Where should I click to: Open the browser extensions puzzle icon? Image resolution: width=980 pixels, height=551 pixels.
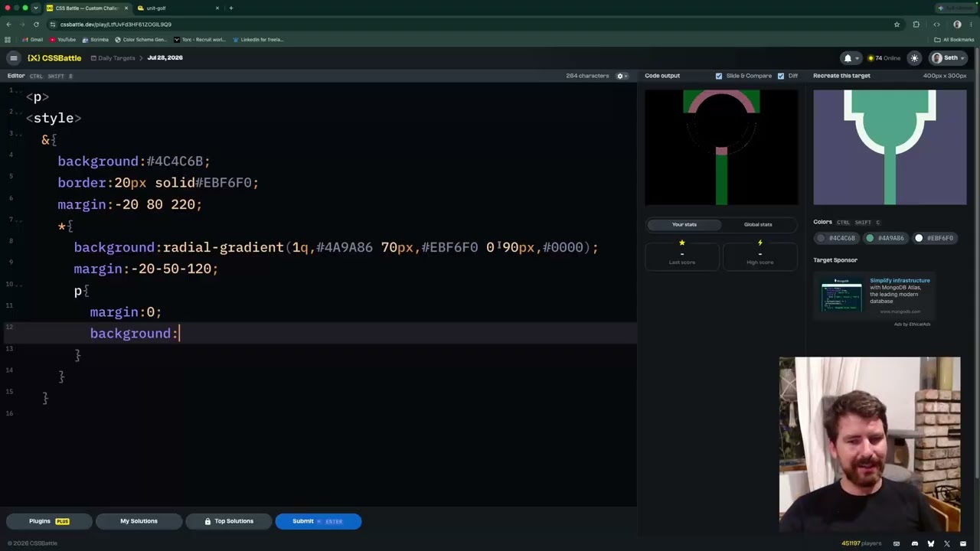[916, 24]
